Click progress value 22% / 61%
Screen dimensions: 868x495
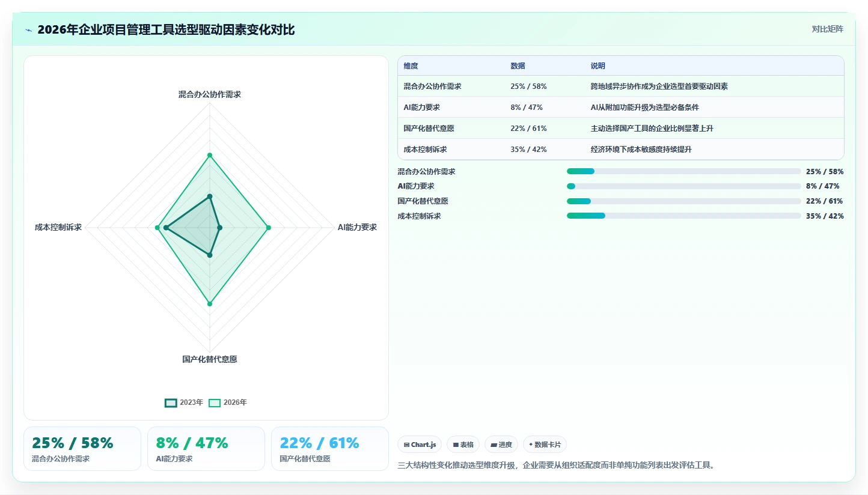click(825, 201)
